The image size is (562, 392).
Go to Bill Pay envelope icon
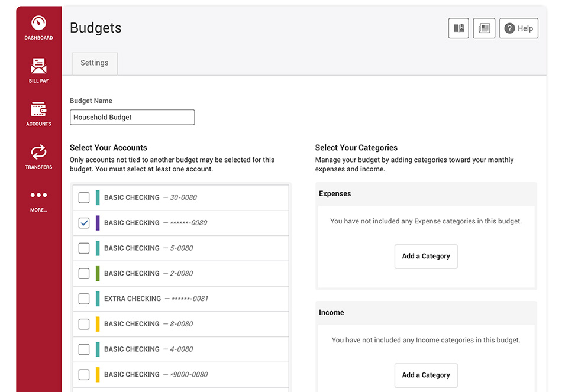click(38, 66)
